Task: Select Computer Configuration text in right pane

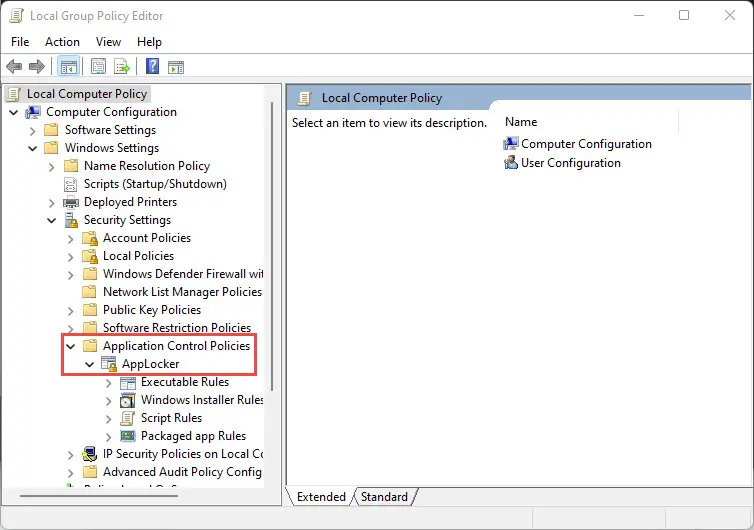Action: coord(586,144)
